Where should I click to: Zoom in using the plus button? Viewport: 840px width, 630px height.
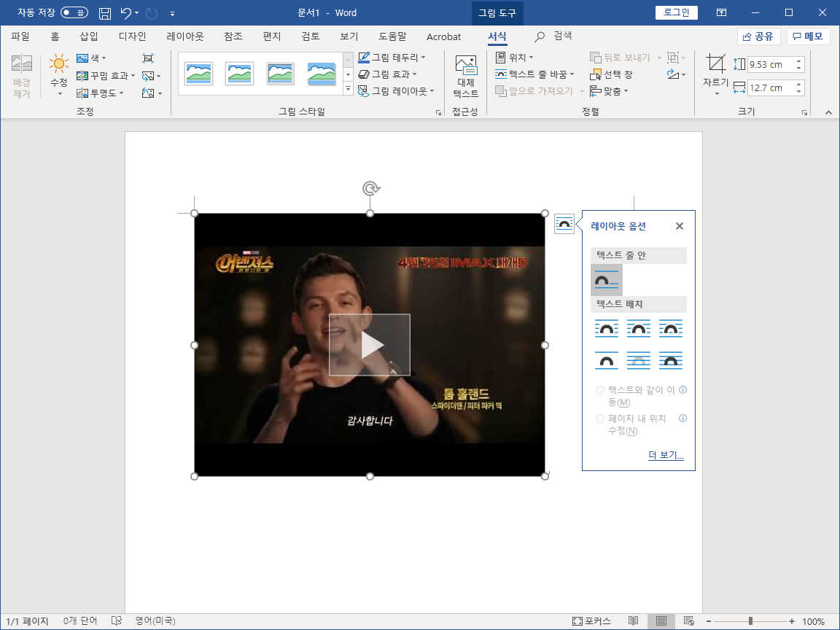[x=792, y=621]
